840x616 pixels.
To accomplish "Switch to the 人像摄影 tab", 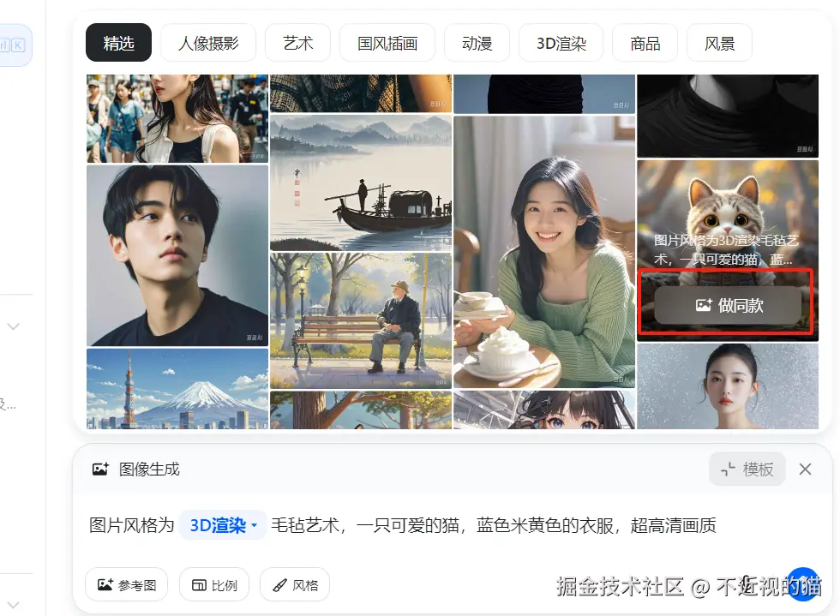I will [208, 43].
